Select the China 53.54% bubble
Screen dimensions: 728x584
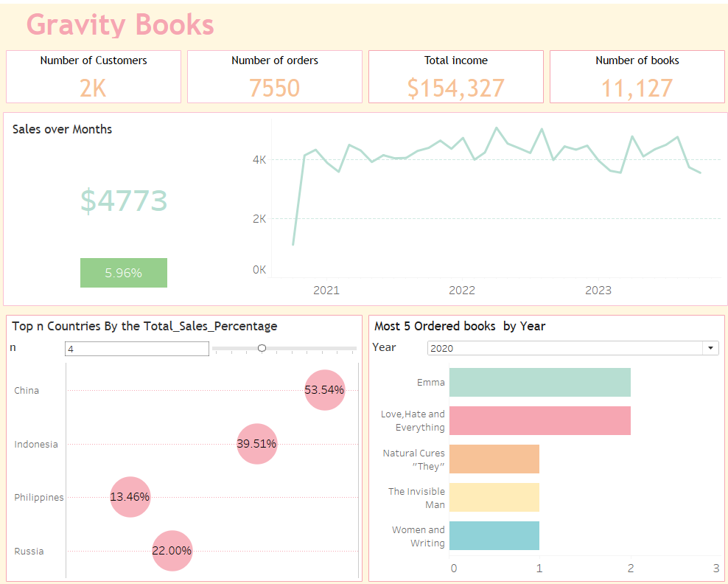coord(324,390)
